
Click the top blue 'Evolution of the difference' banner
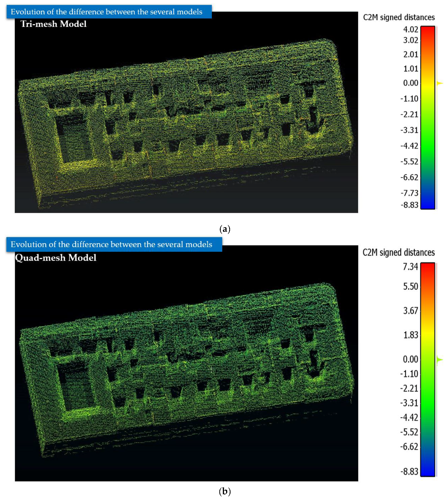pos(109,12)
